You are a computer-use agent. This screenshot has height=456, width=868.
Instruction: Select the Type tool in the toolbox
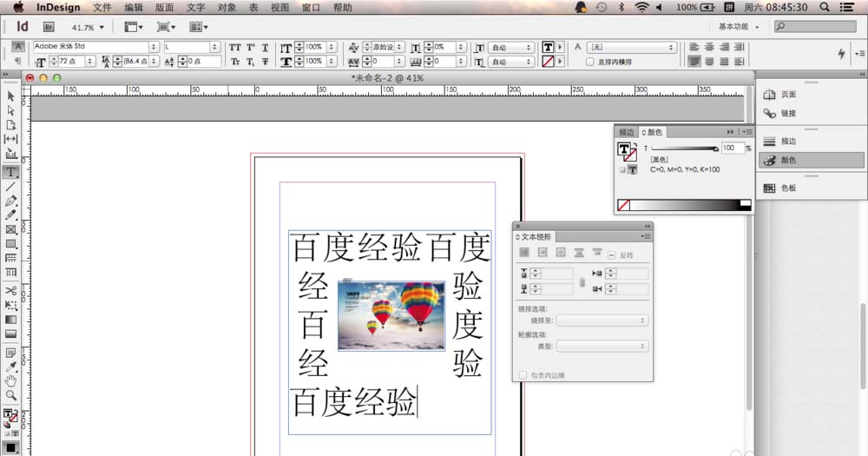[x=10, y=172]
